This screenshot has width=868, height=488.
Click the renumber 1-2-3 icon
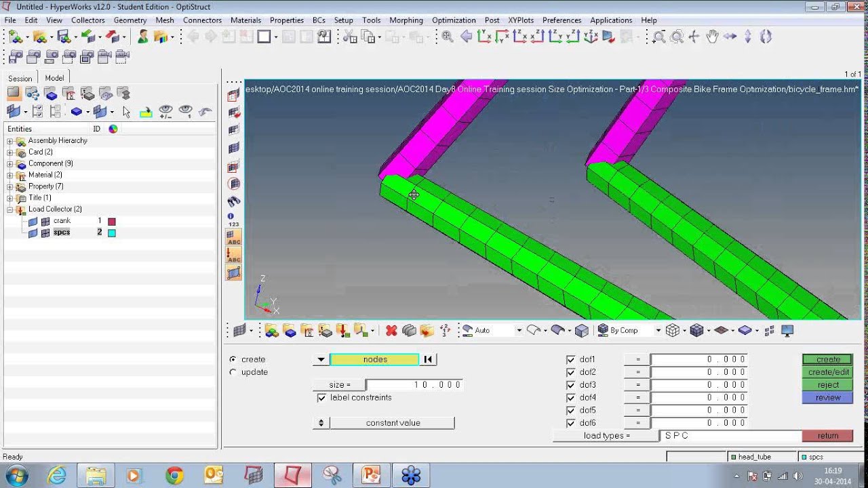click(445, 331)
